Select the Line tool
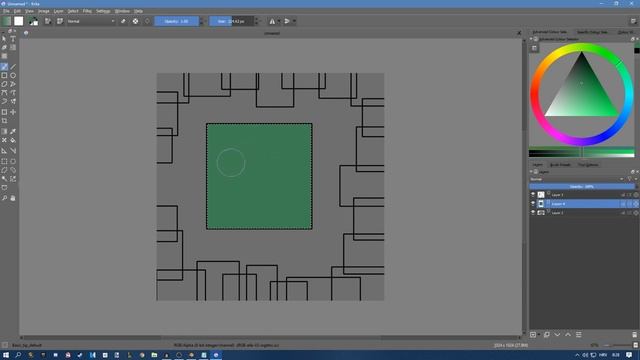 pyautogui.click(x=13, y=67)
